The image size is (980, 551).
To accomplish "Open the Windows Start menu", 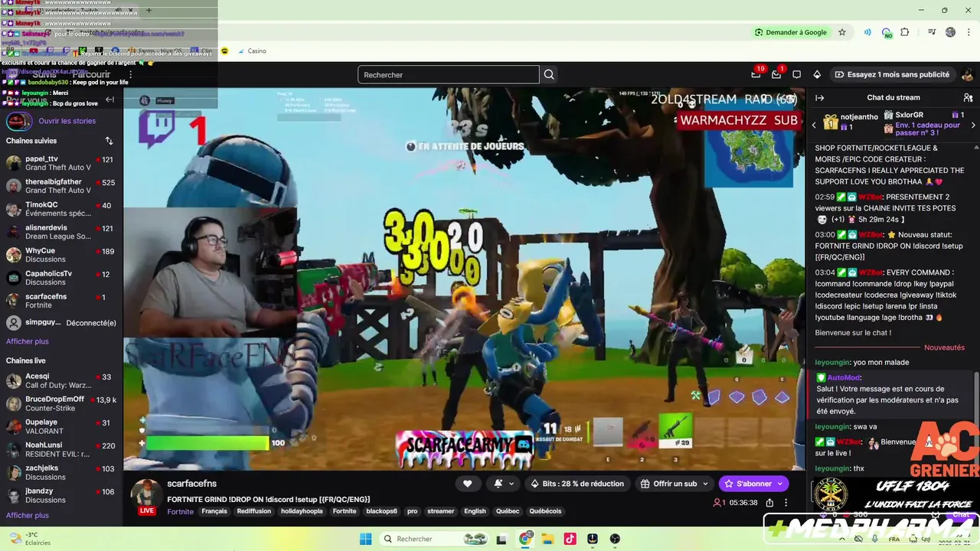I will pyautogui.click(x=366, y=539).
